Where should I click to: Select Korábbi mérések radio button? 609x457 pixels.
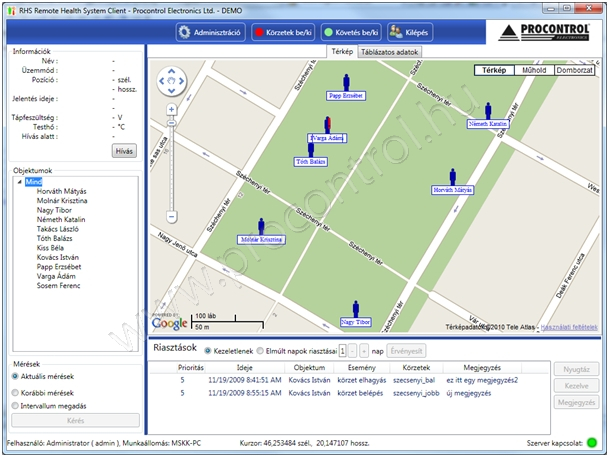(x=15, y=393)
